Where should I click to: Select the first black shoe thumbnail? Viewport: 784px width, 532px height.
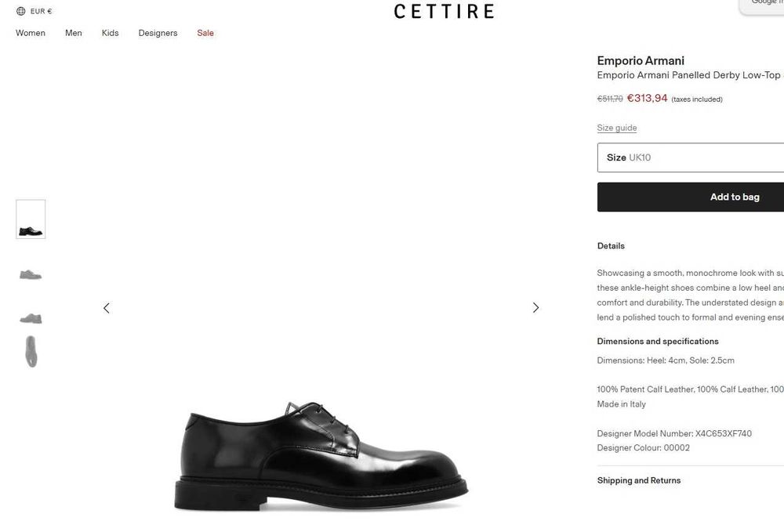coord(31,219)
